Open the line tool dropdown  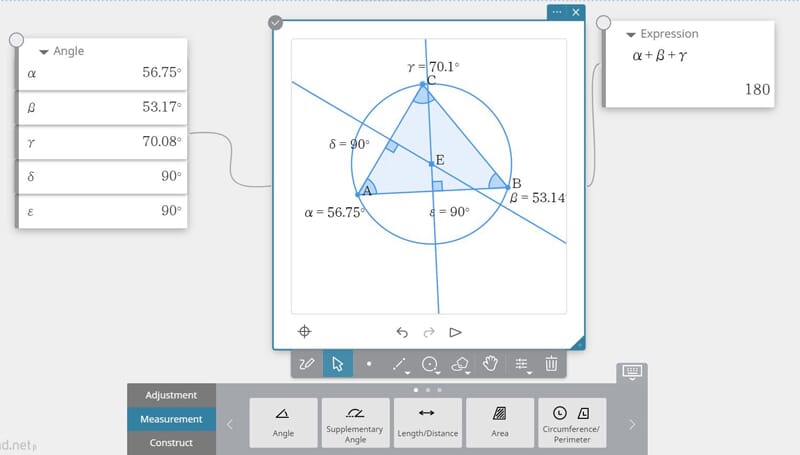point(402,364)
